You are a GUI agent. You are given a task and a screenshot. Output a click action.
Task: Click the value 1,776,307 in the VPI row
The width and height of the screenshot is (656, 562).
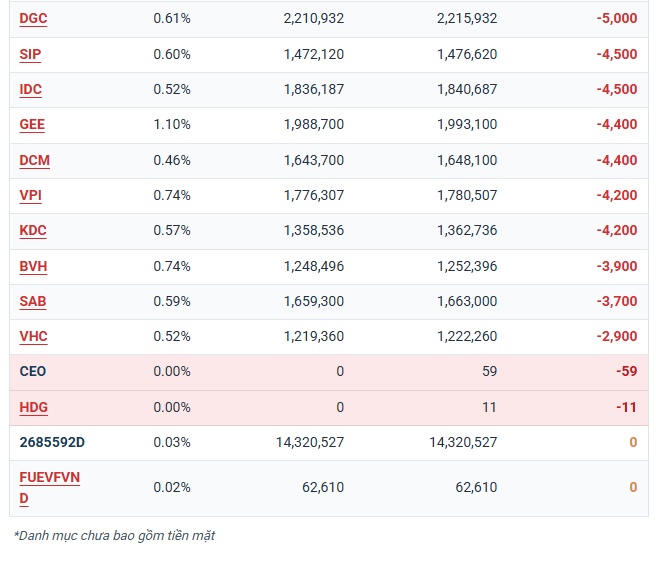(314, 195)
